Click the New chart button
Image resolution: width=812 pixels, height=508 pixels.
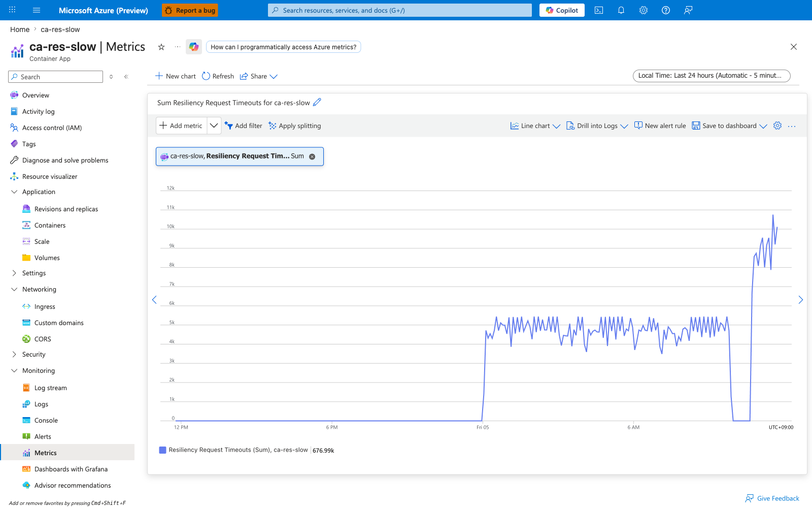click(x=175, y=76)
